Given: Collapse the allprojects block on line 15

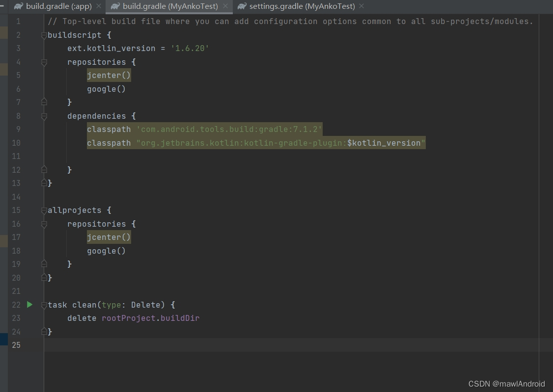Looking at the screenshot, I should tap(44, 210).
